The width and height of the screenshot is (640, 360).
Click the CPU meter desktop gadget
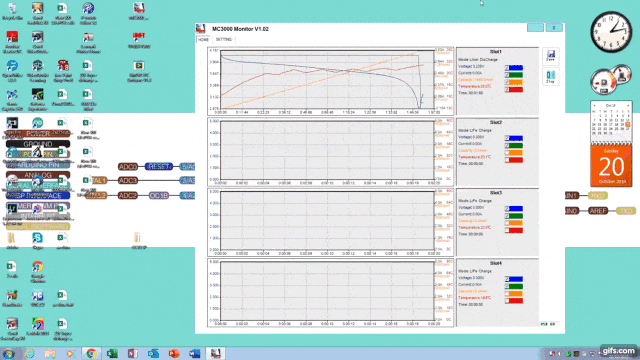[x=611, y=79]
